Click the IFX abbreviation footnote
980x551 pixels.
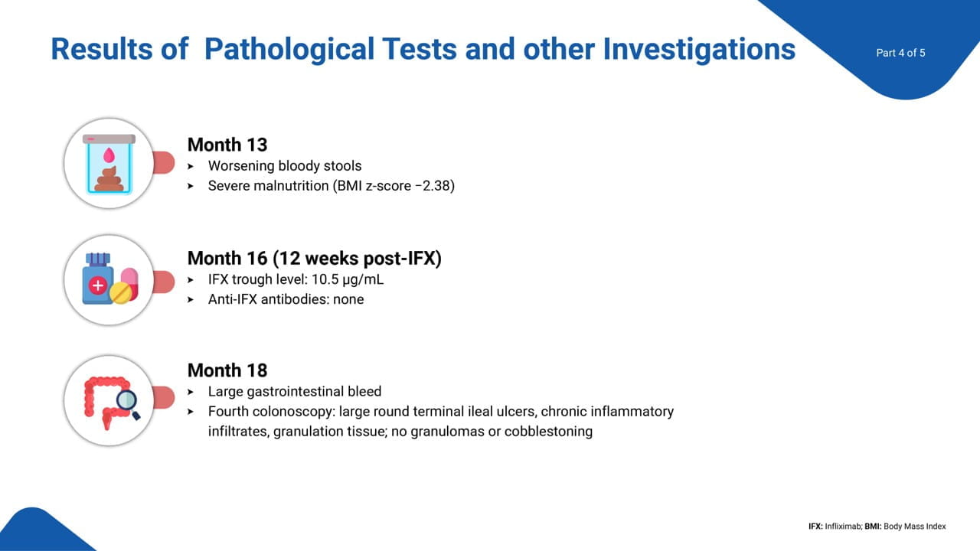coord(877,527)
